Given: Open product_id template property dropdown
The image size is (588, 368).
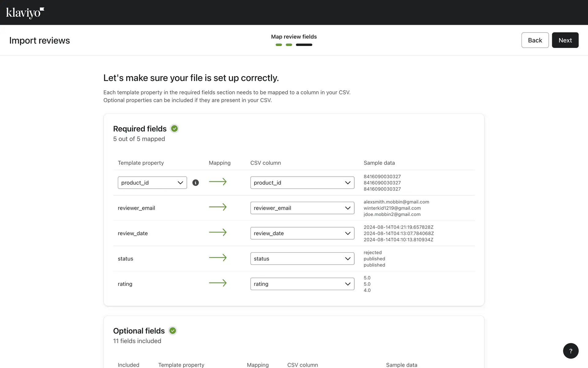Looking at the screenshot, I should pyautogui.click(x=152, y=183).
